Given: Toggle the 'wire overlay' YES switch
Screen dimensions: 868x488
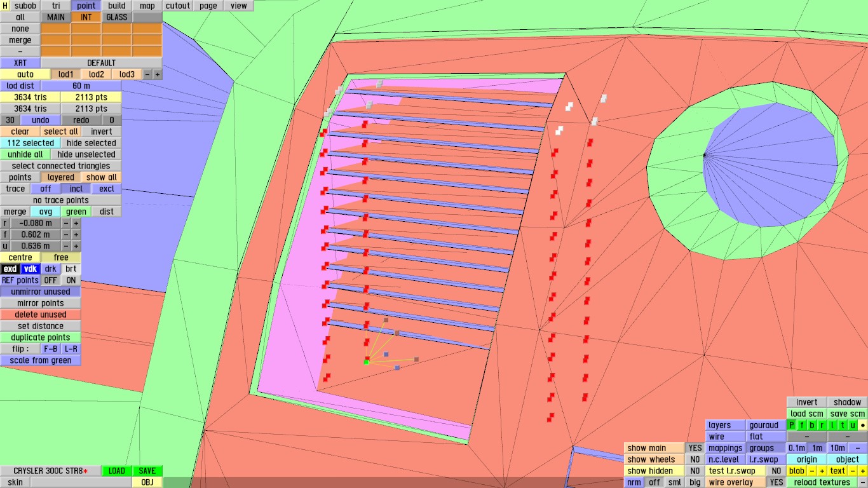Looking at the screenshot, I should pos(776,482).
